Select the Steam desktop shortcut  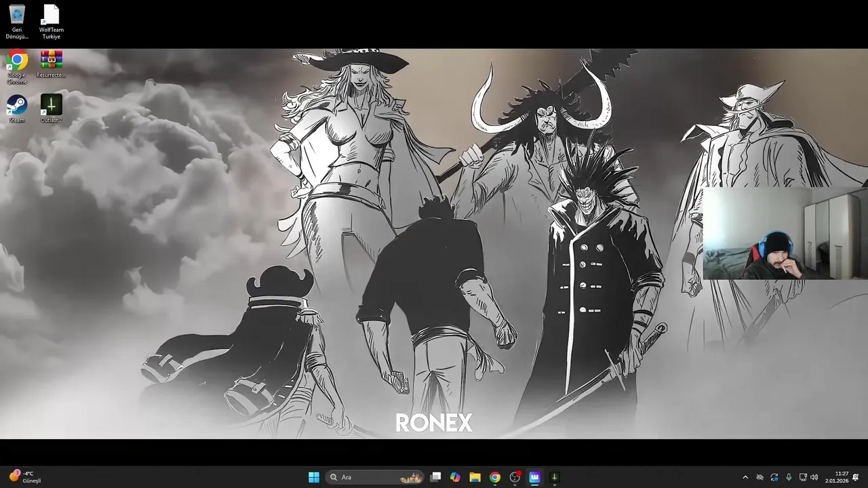point(17,109)
